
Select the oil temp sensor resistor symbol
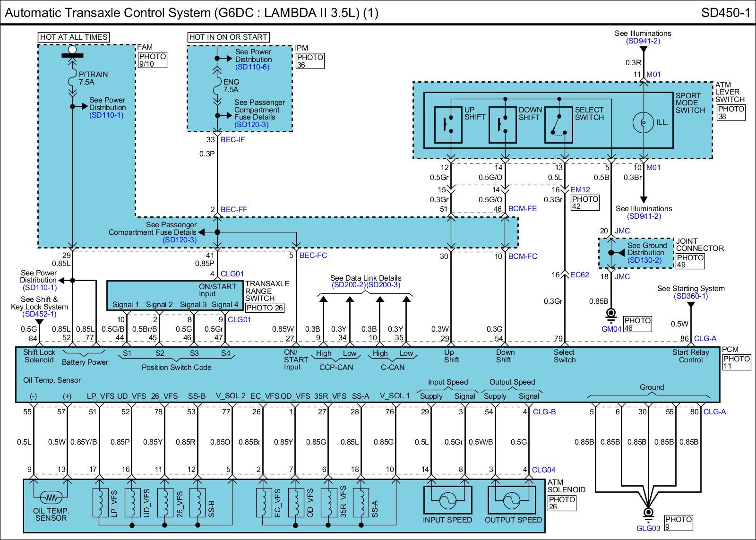(50, 497)
